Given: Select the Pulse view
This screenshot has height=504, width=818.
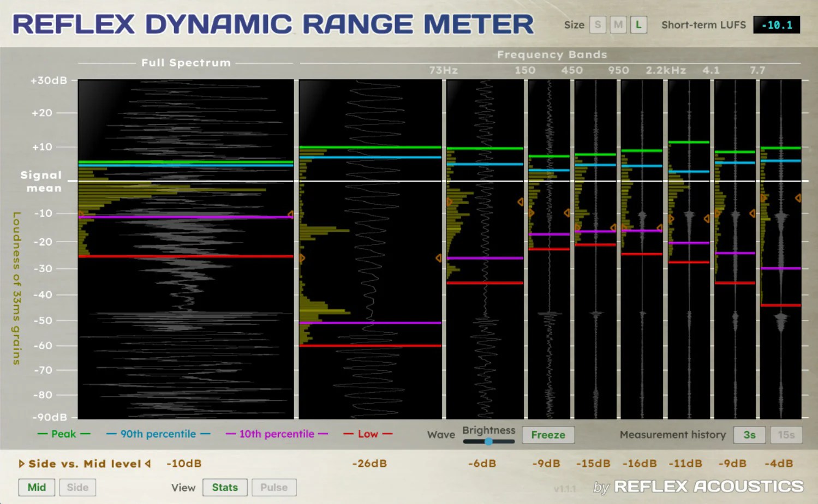Looking at the screenshot, I should [274, 487].
